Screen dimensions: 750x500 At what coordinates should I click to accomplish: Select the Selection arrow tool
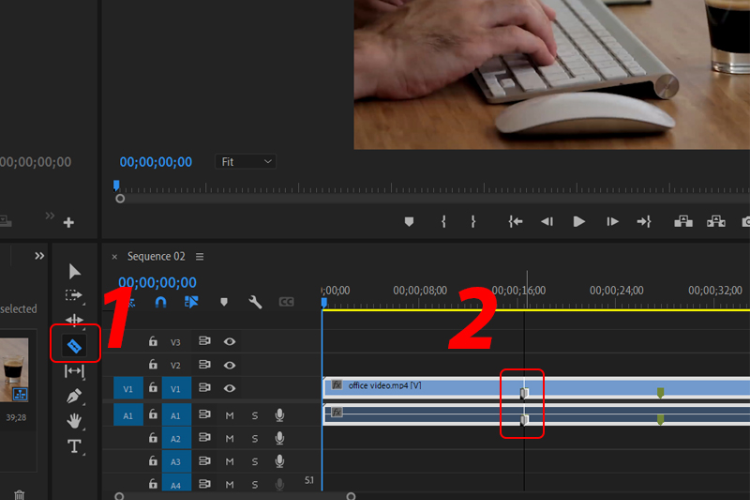(x=75, y=271)
